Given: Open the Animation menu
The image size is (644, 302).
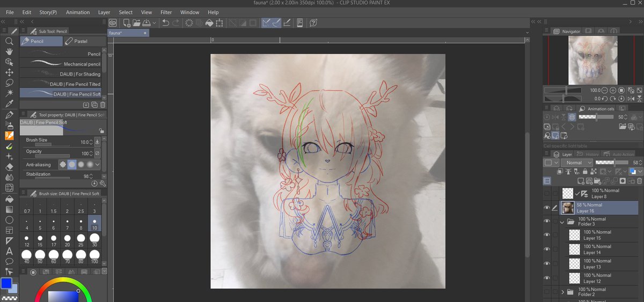Looking at the screenshot, I should (78, 12).
